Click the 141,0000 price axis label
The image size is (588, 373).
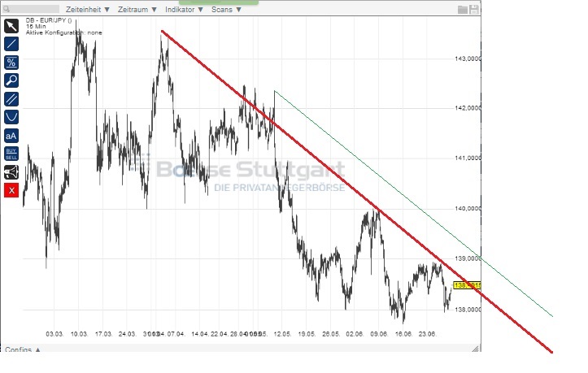tap(468, 158)
